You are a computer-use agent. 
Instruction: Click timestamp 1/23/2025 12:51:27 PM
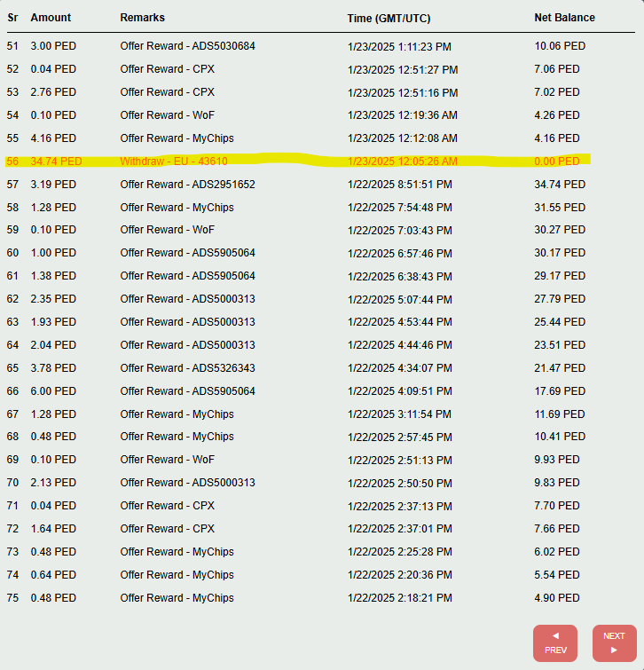[x=403, y=69]
